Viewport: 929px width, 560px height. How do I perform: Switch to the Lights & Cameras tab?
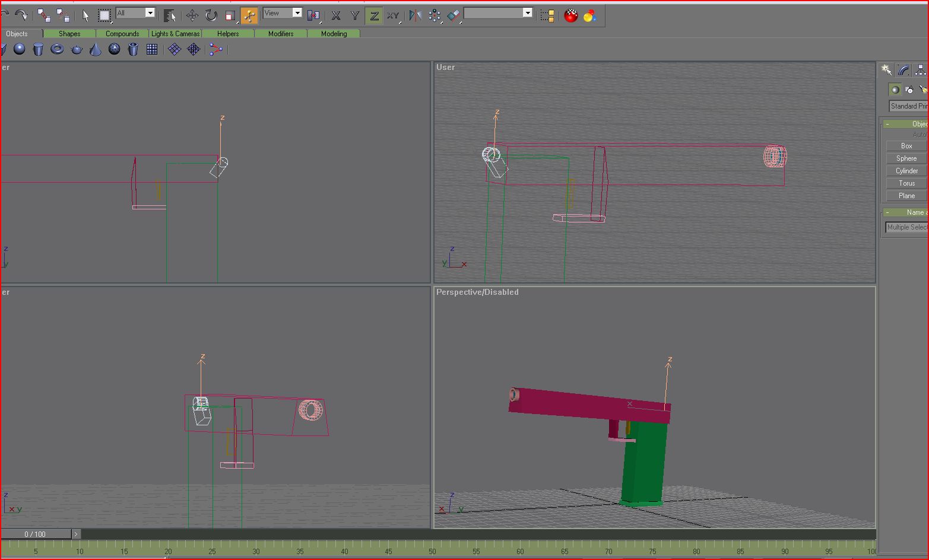point(175,34)
